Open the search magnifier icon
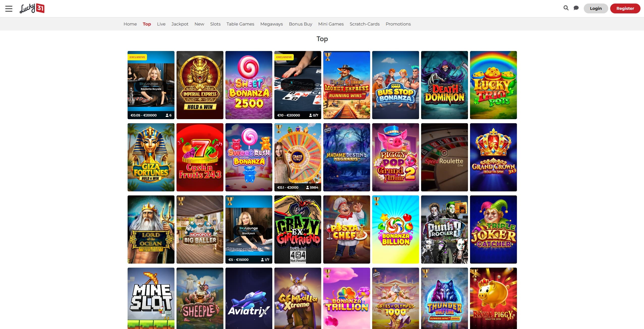The image size is (644, 329). coord(566,8)
